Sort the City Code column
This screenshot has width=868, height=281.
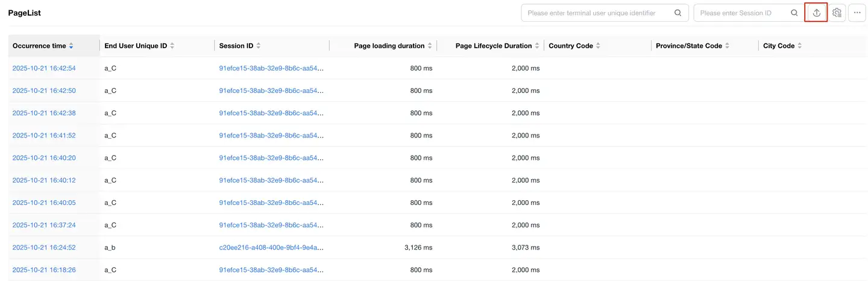(x=800, y=46)
